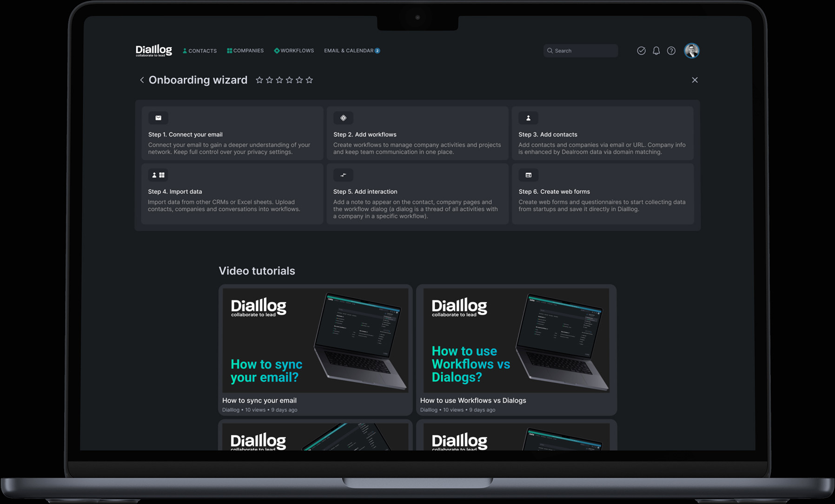Click the Step 1 description about privacy settings

(x=229, y=149)
